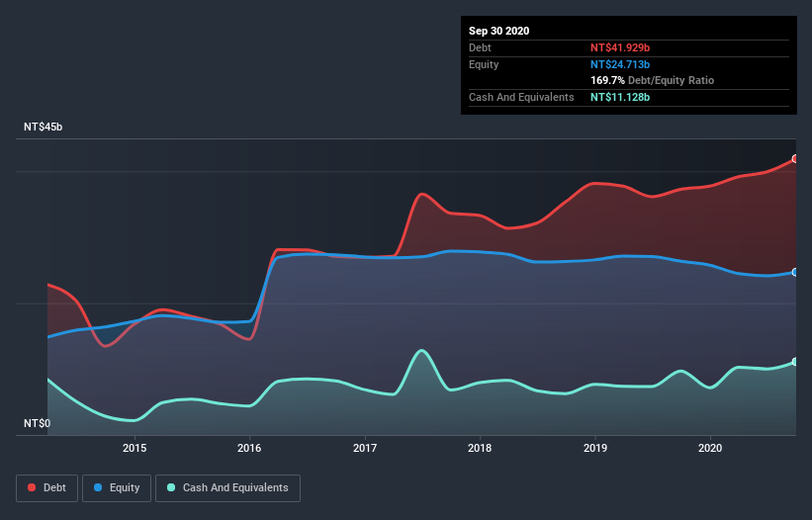Click the Equity label in tooltip
This screenshot has height=520, width=812.
click(x=484, y=64)
